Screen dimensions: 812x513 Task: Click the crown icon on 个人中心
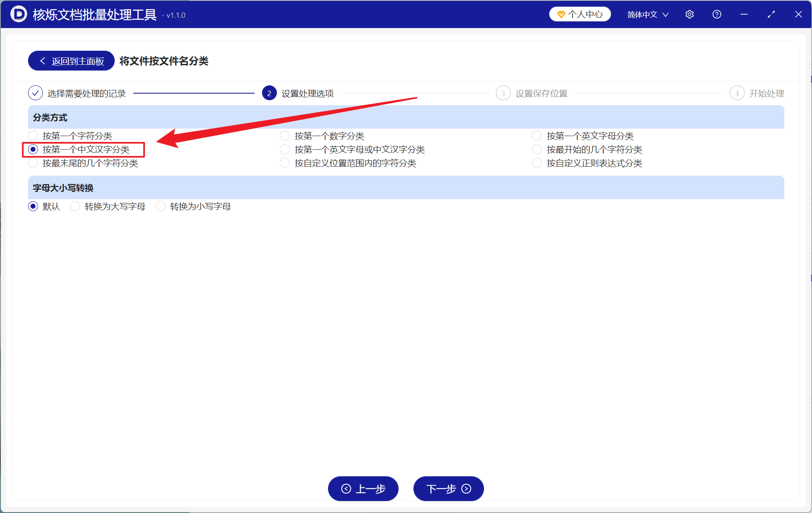click(x=561, y=14)
